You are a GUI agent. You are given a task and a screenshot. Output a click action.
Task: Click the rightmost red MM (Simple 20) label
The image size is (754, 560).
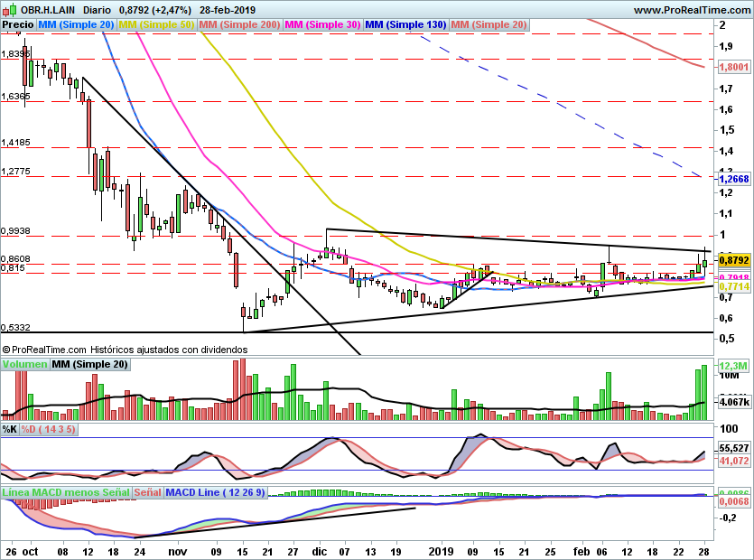coord(489,25)
